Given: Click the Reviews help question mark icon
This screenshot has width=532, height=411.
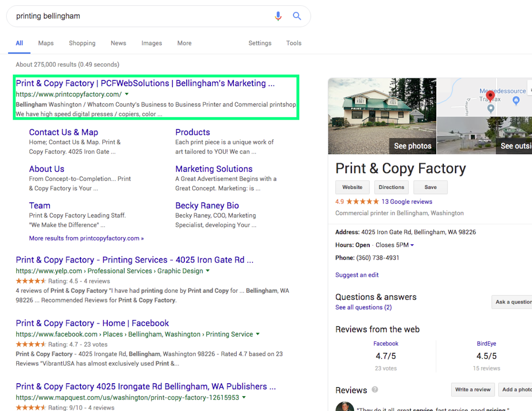Looking at the screenshot, I should click(375, 389).
